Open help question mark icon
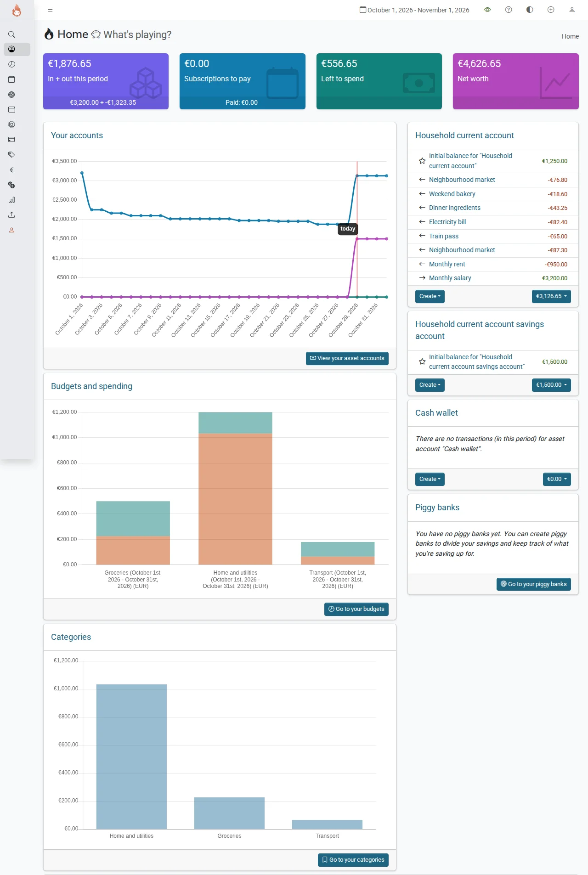Viewport: 588px width, 875px height. [509, 10]
